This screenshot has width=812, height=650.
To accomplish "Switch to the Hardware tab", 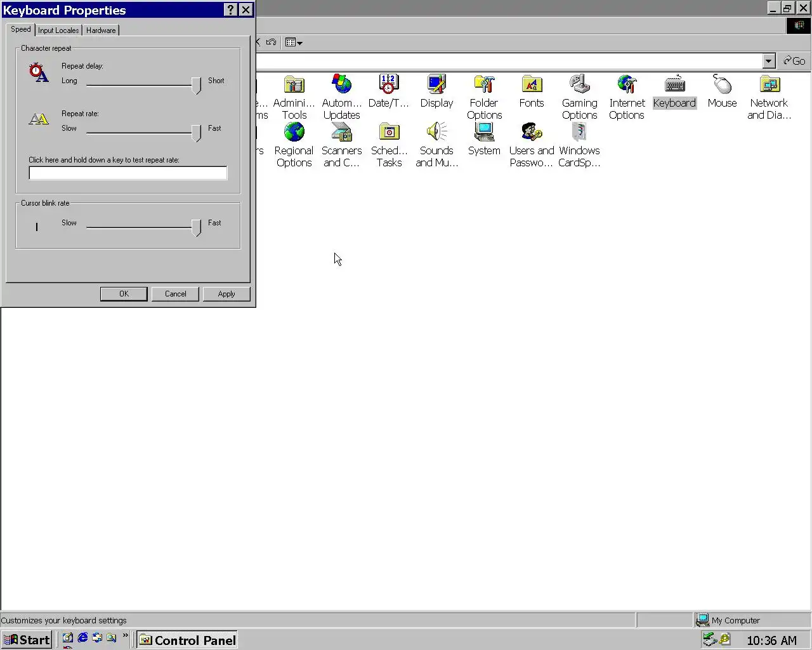I will (x=101, y=30).
